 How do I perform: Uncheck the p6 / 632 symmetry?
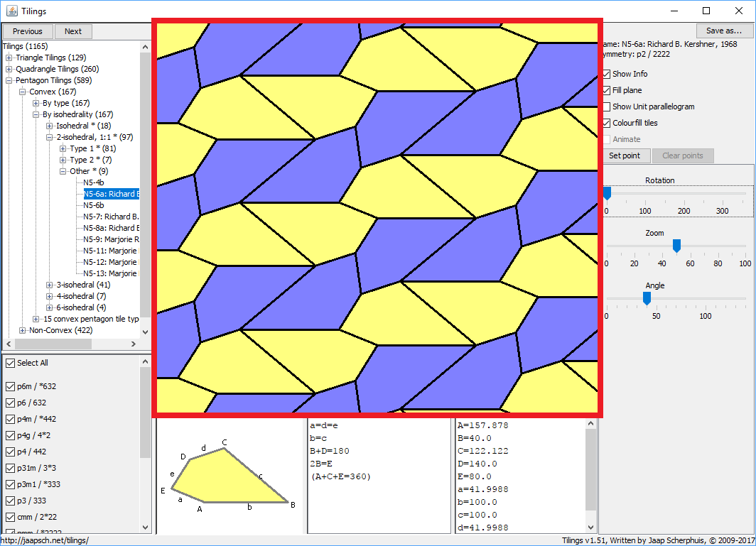click(10, 403)
